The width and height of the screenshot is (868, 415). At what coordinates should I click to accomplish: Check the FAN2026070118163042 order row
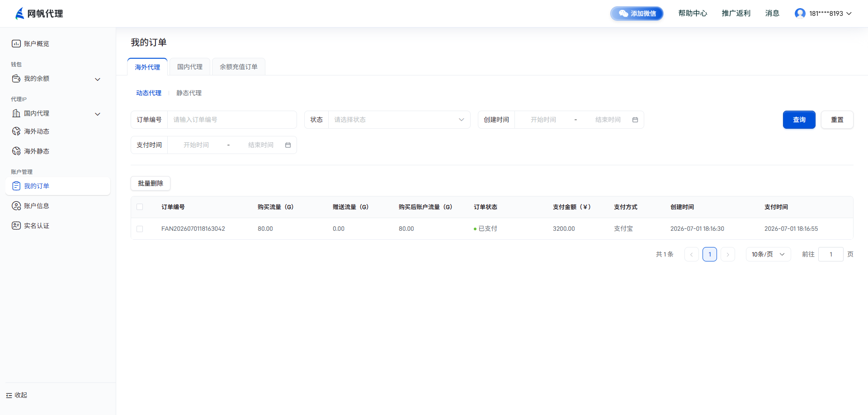(x=140, y=229)
